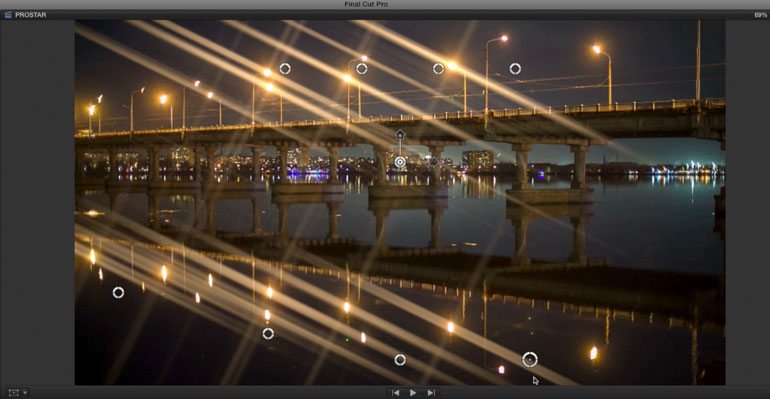
Task: Select the large circle control near cursor
Action: tap(530, 360)
